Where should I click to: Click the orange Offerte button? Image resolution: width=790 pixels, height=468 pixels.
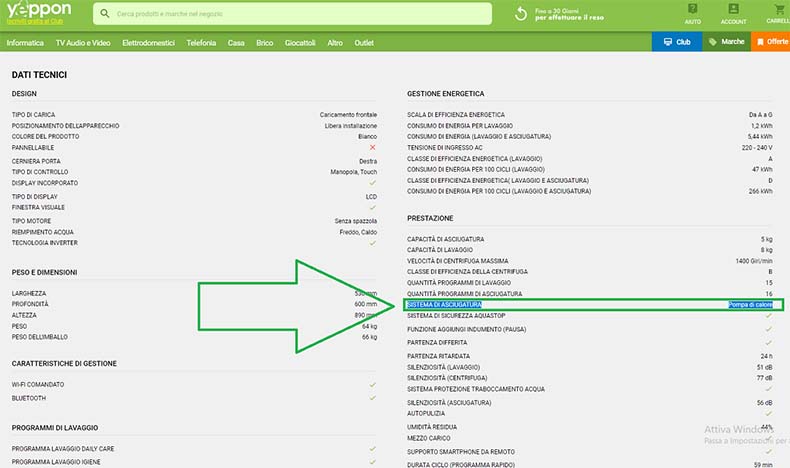click(771, 42)
